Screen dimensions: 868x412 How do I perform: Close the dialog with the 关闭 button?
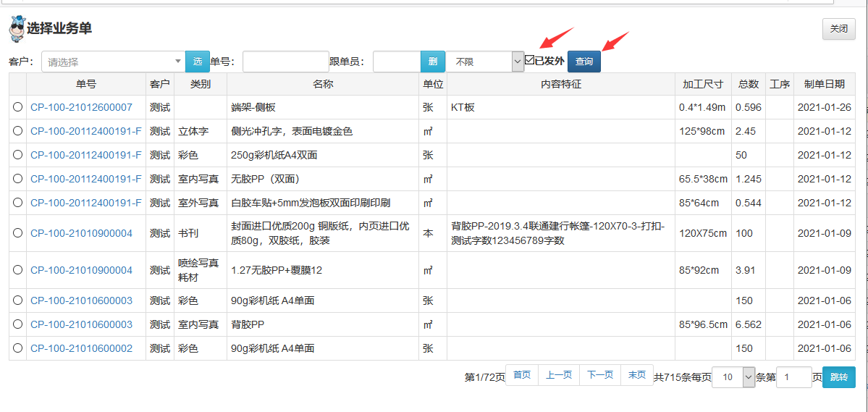click(x=838, y=29)
